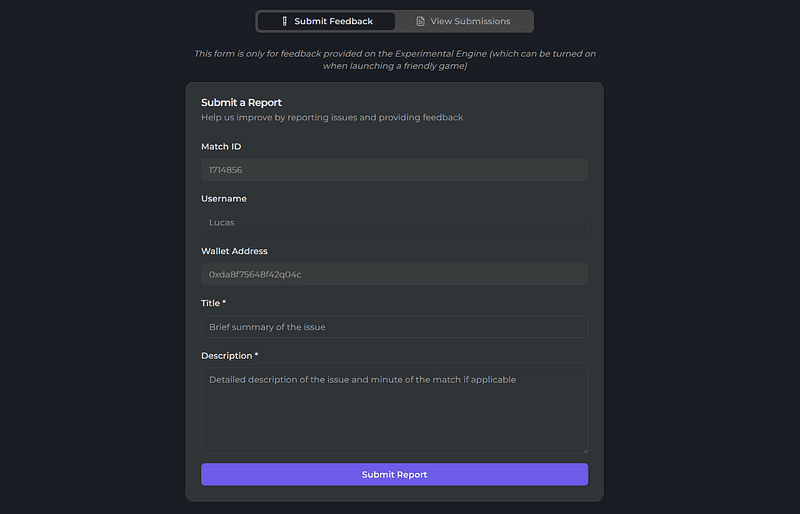Image resolution: width=800 pixels, height=514 pixels.
Task: Click the Title label above summary field
Action: [x=210, y=303]
